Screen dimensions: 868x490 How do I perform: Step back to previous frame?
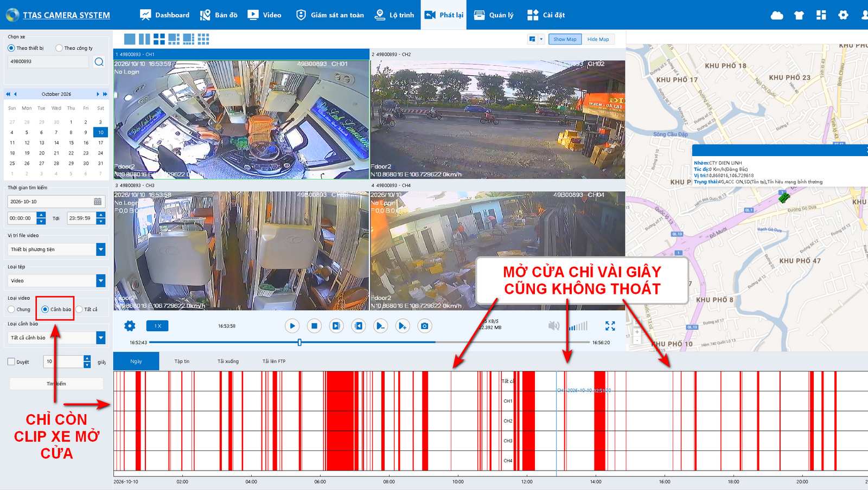[x=359, y=326]
